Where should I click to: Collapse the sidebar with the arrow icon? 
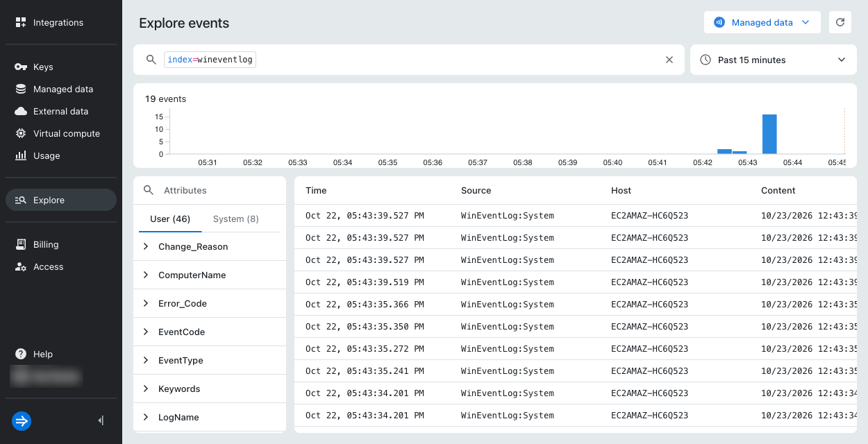pos(101,420)
